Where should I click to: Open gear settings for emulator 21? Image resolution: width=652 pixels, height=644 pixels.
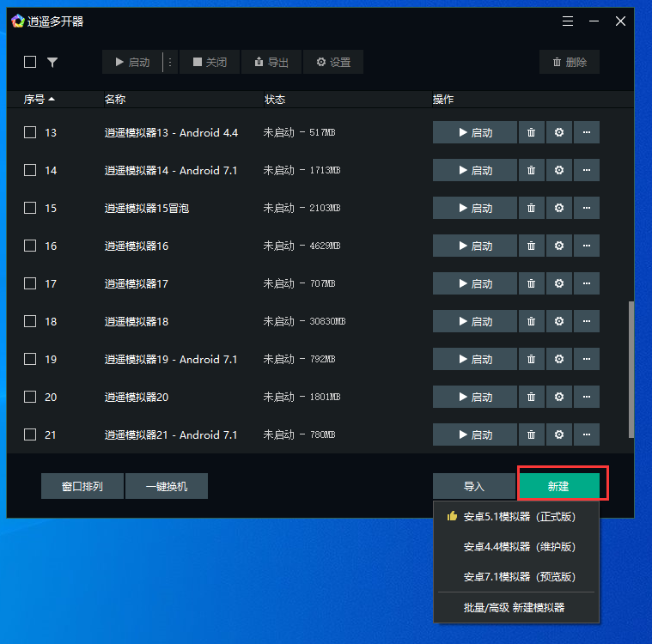559,434
